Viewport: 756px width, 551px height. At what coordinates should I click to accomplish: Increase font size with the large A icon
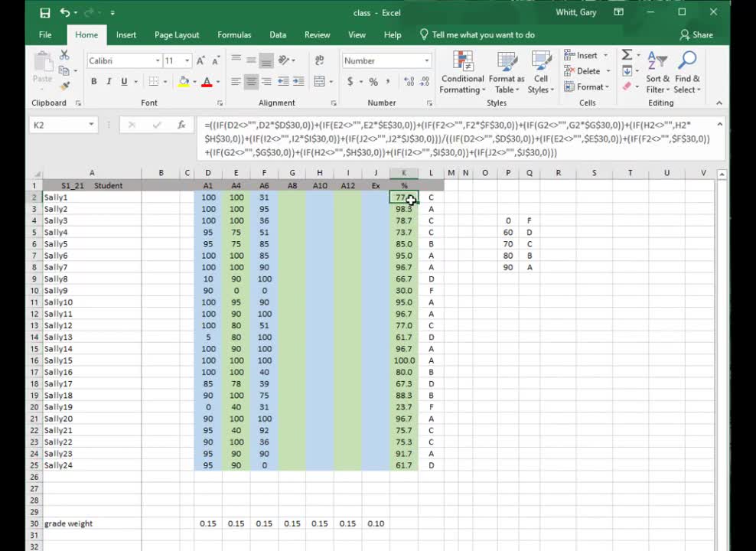point(200,60)
